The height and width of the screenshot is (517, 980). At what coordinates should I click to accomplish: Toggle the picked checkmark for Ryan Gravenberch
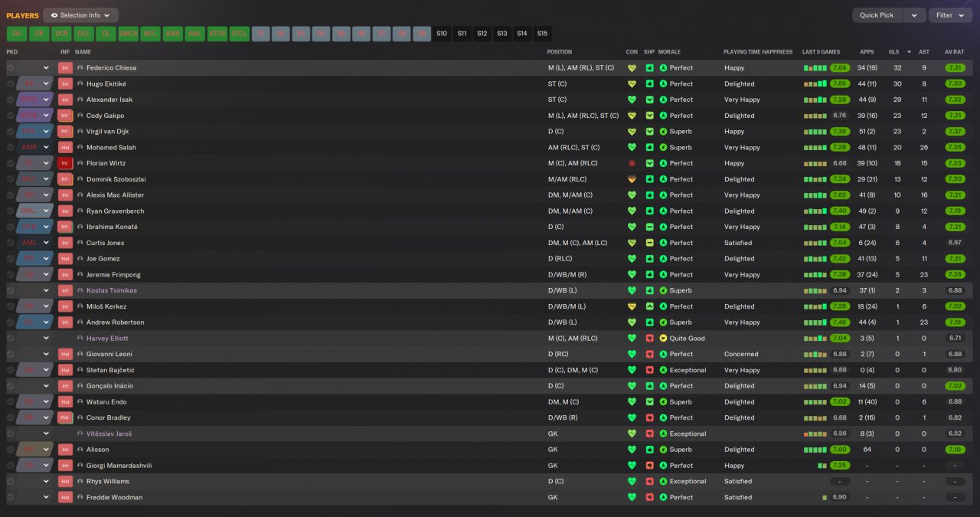click(11, 211)
